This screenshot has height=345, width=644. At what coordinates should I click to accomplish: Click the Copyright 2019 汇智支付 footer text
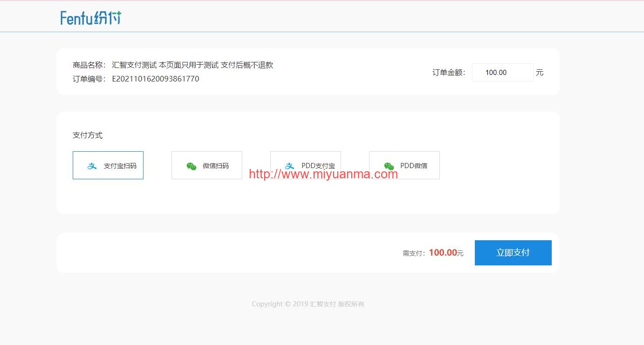(x=308, y=304)
